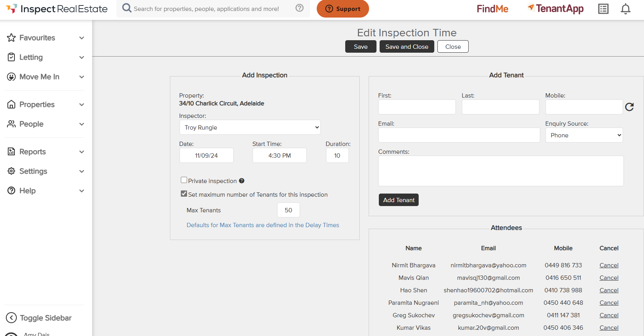Open the Inspector dropdown showing Troy Rungie
644x336 pixels.
coord(250,127)
